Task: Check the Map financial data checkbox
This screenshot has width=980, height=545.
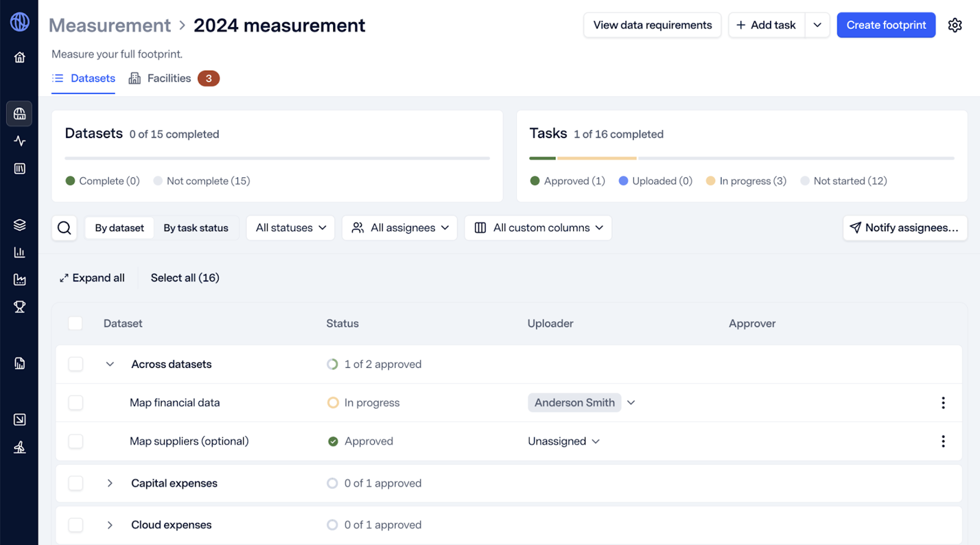Action: 75,403
